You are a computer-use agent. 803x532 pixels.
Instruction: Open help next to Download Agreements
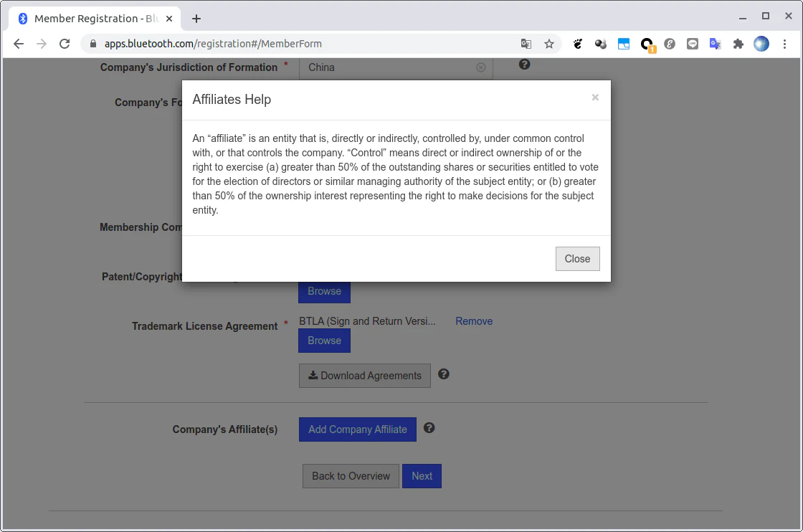coord(444,374)
